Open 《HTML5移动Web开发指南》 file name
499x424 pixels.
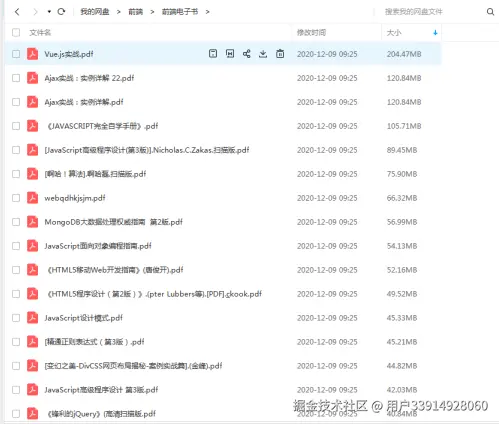click(x=115, y=270)
